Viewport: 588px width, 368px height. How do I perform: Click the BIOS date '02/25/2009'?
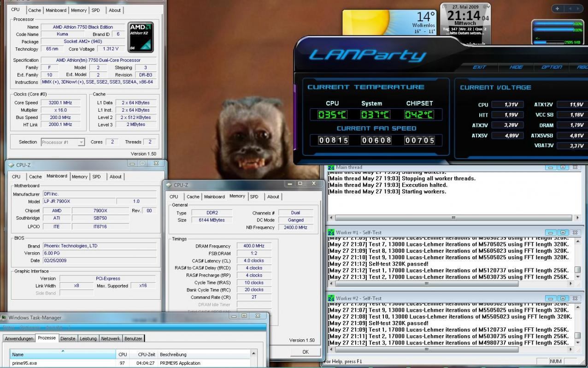(x=100, y=261)
